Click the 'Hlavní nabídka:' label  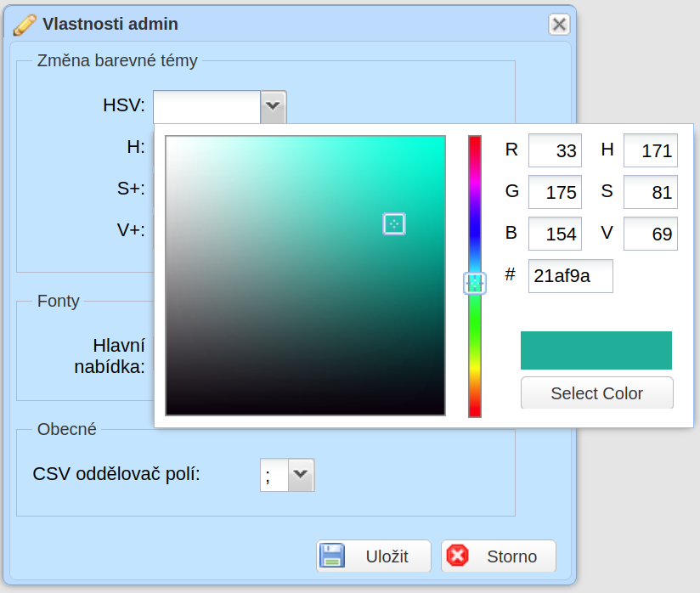click(x=110, y=356)
